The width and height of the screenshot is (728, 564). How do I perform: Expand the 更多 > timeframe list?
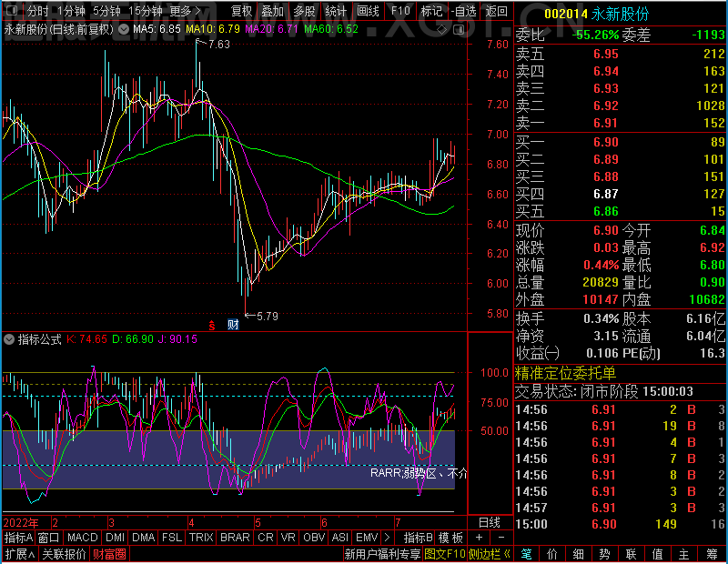(x=185, y=11)
